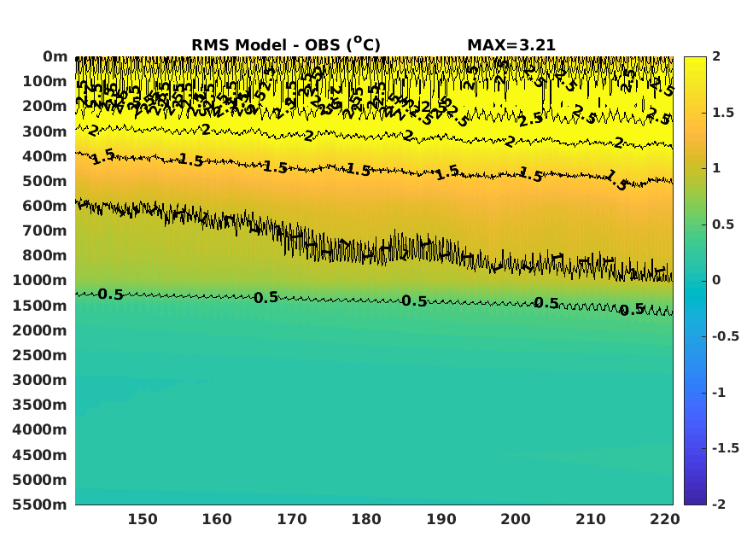Click the colorbar tick label '1' beside the scale
Image resolution: width=747 pixels, height=560 pixels.
point(716,168)
